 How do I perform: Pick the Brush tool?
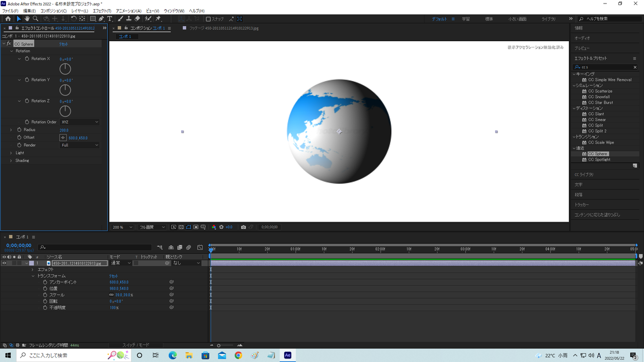tap(120, 19)
